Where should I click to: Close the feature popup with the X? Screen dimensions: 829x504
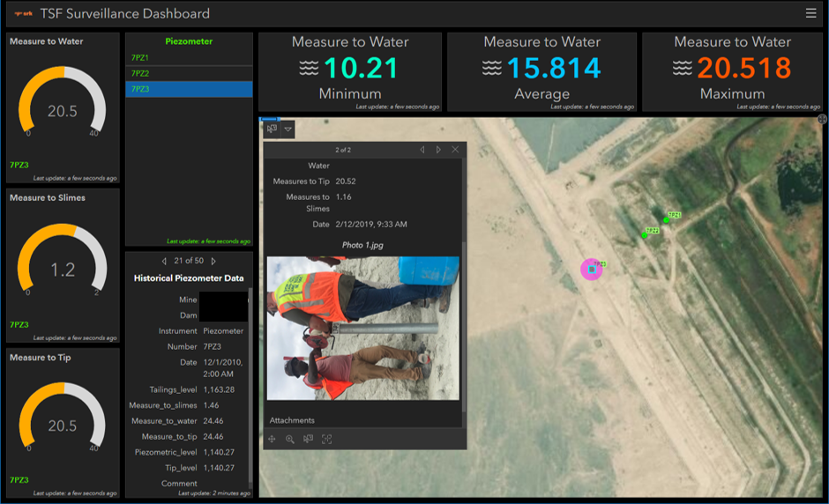455,150
